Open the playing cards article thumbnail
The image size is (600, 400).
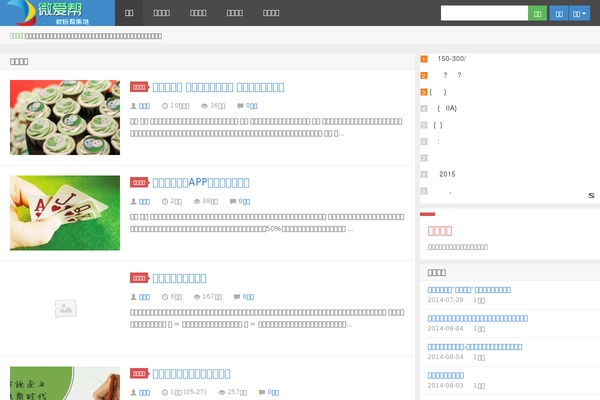coord(65,213)
